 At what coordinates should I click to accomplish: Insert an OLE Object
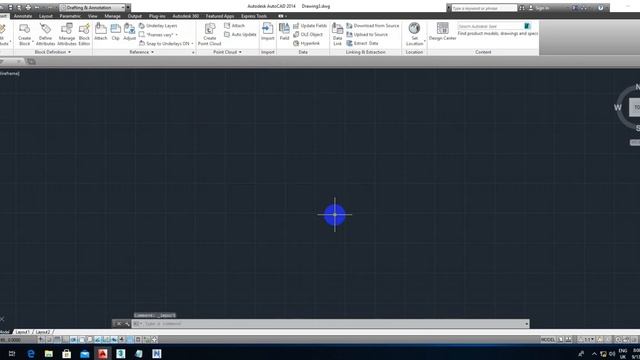(x=308, y=35)
